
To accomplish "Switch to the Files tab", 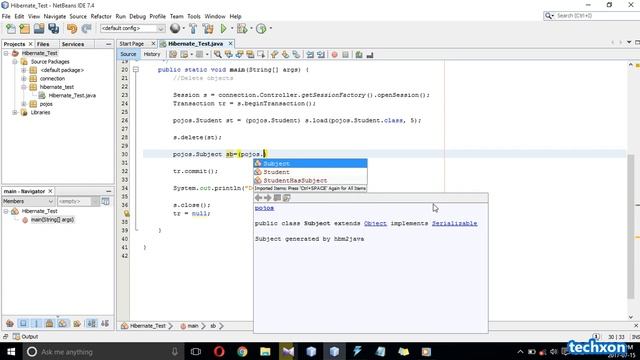I will point(43,44).
